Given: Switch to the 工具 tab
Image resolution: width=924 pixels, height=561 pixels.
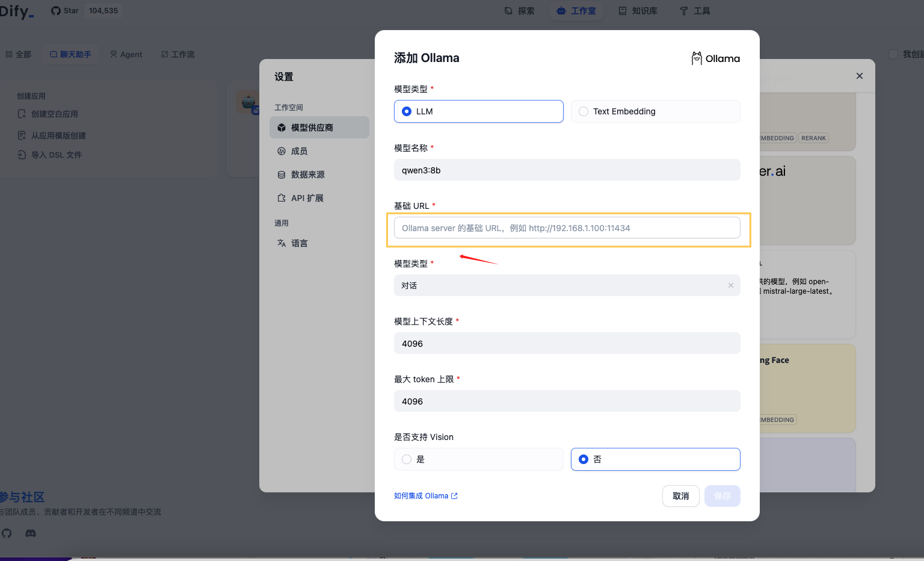Looking at the screenshot, I should pyautogui.click(x=695, y=11).
